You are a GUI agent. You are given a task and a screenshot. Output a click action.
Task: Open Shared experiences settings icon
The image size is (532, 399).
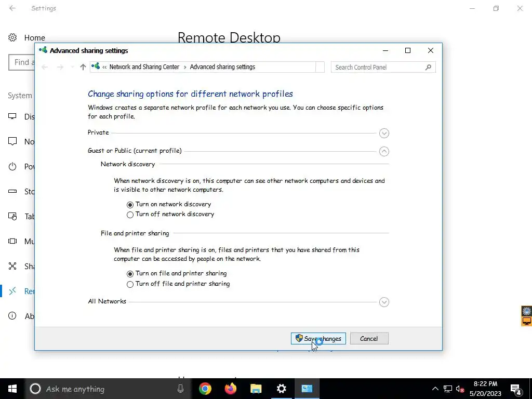pos(12,266)
